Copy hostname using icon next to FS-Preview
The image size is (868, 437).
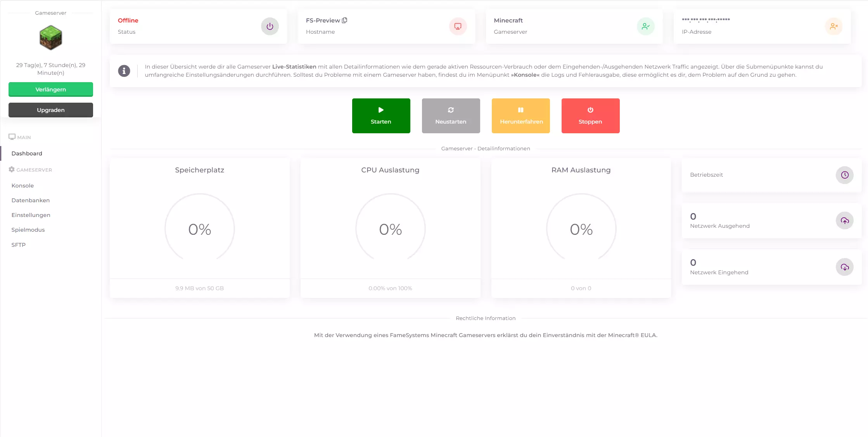coord(344,20)
